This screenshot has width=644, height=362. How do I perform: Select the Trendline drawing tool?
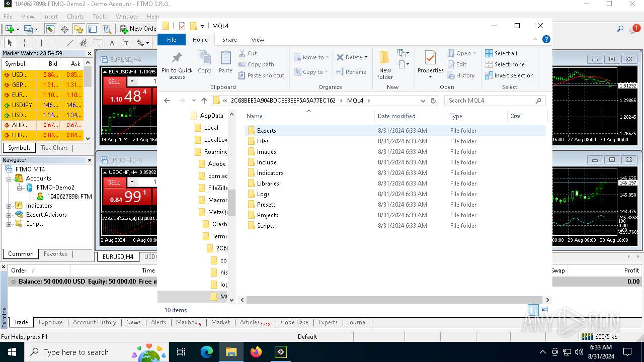point(70,43)
